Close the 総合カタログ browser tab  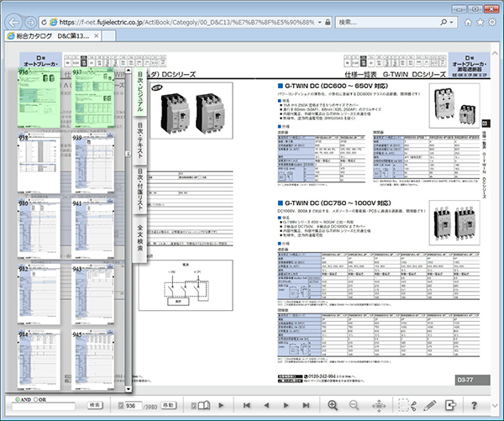96,36
